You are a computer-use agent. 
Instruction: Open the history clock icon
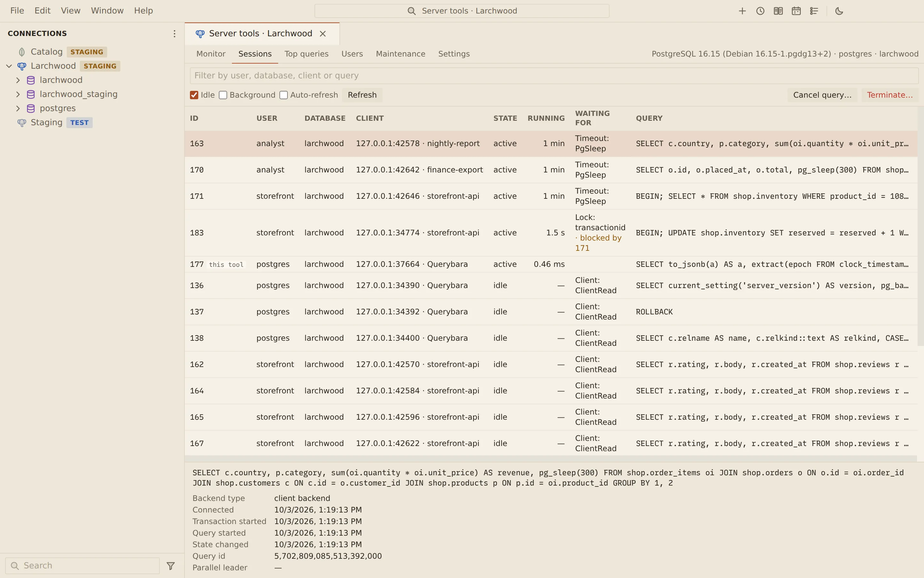point(760,11)
